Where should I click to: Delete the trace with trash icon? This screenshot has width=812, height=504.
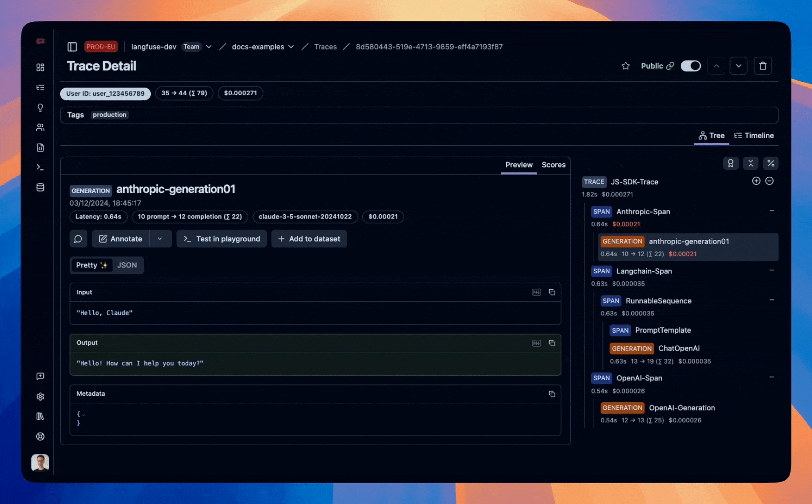[x=763, y=66]
